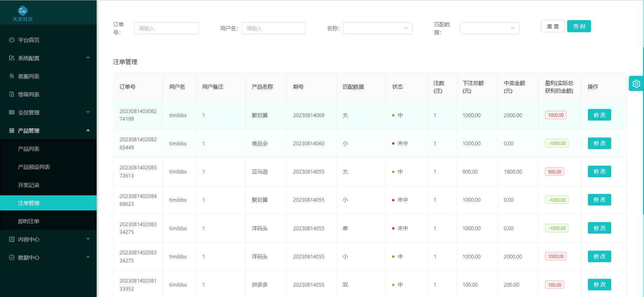Click order number 202308140208565449
The width and height of the screenshot is (644, 297).
coord(138,143)
